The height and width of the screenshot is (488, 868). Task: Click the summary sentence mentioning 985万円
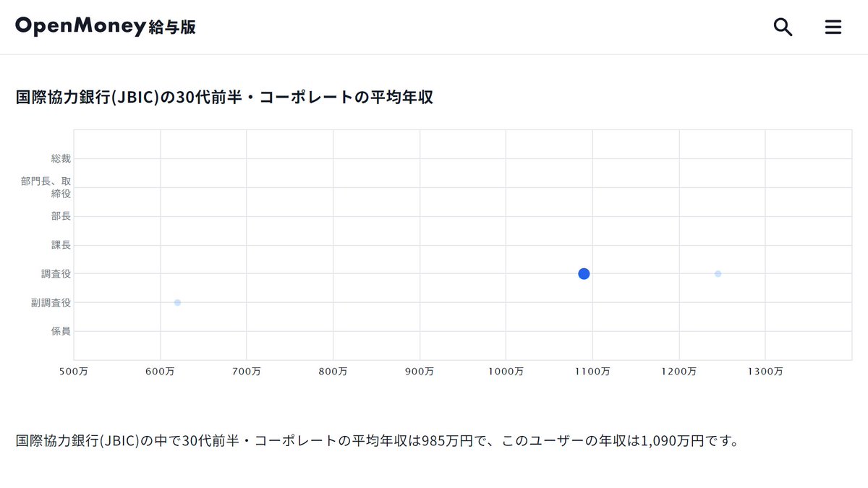point(377,440)
